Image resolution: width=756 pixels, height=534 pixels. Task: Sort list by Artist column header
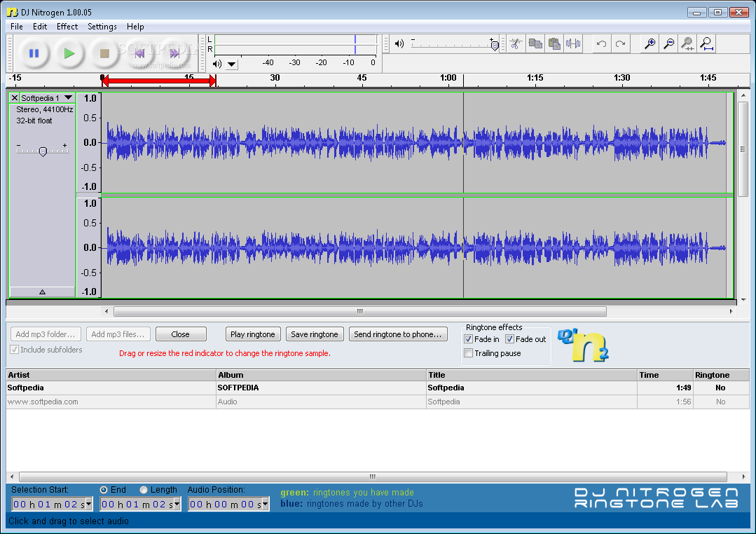click(x=111, y=376)
